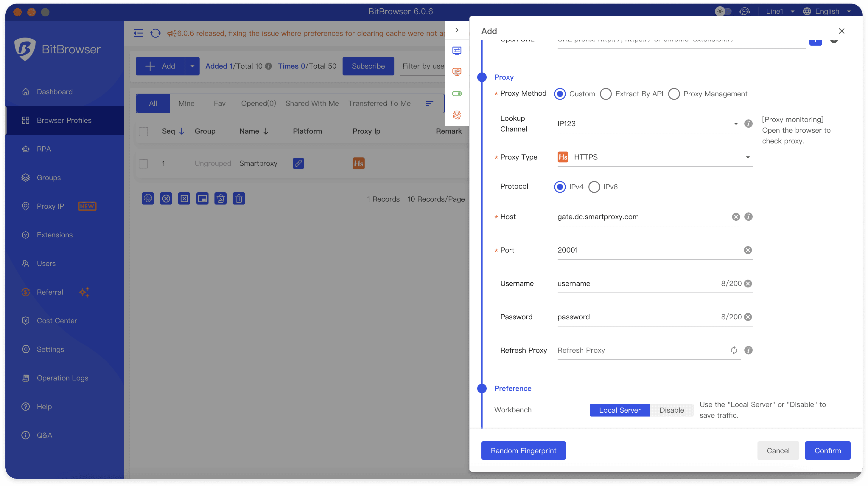Click the refresh proxy icon
The height and width of the screenshot is (486, 868).
(735, 350)
